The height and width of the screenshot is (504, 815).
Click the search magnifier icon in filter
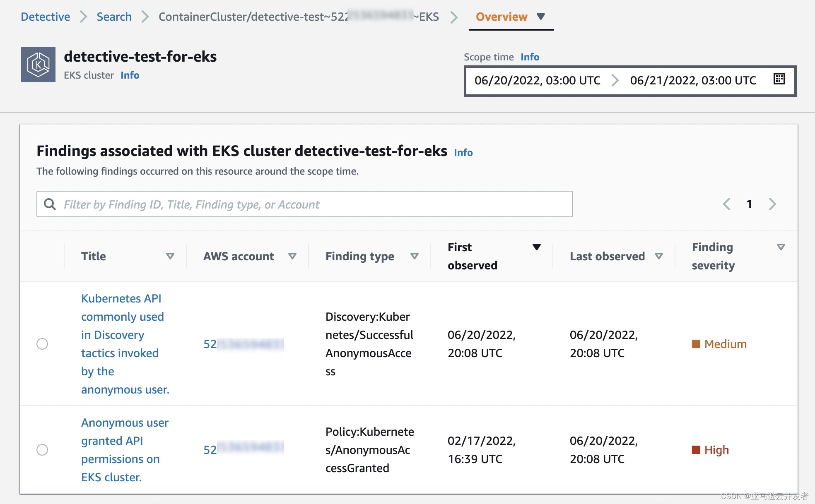(50, 204)
